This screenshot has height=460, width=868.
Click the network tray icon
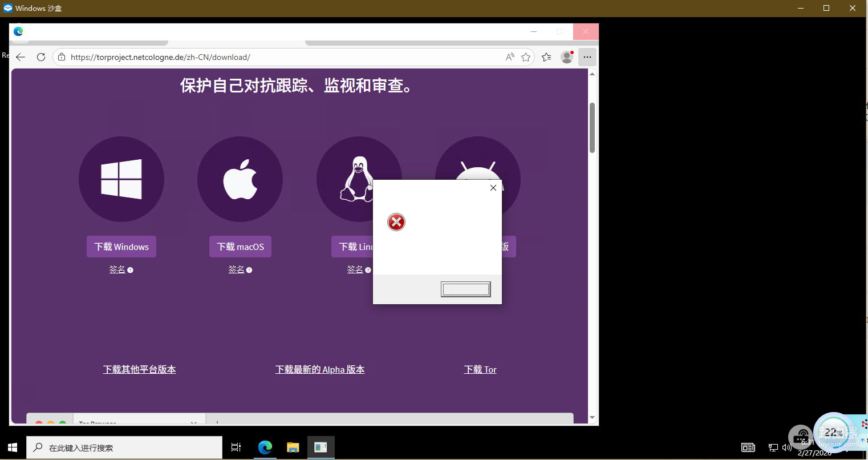coord(773,448)
